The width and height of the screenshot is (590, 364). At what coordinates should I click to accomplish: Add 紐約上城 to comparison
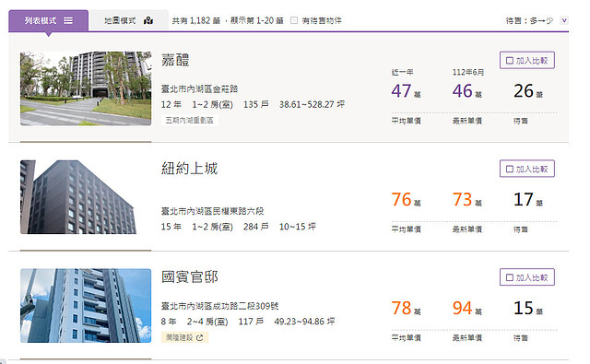(x=526, y=169)
